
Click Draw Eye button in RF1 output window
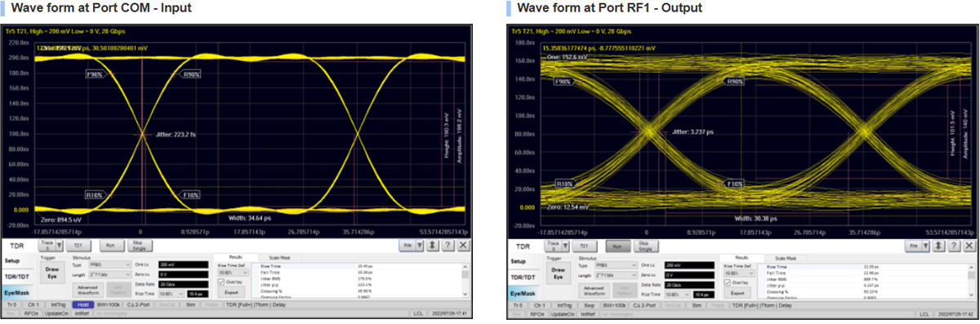click(x=558, y=272)
